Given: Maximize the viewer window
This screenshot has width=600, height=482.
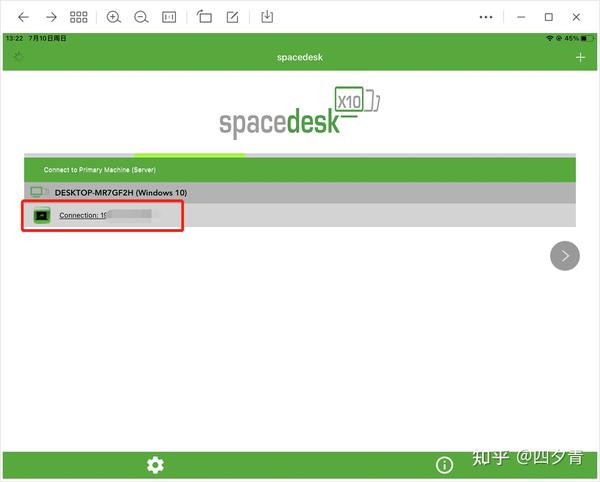Looking at the screenshot, I should pos(548,17).
